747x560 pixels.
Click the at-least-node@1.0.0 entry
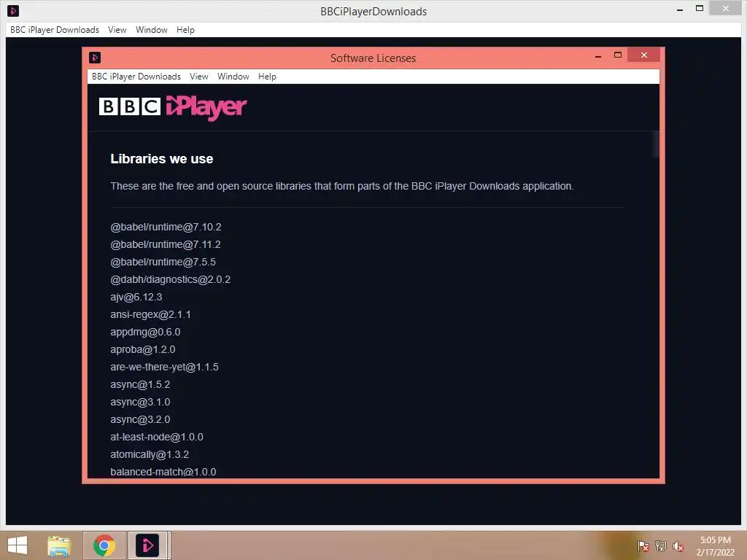click(x=157, y=437)
